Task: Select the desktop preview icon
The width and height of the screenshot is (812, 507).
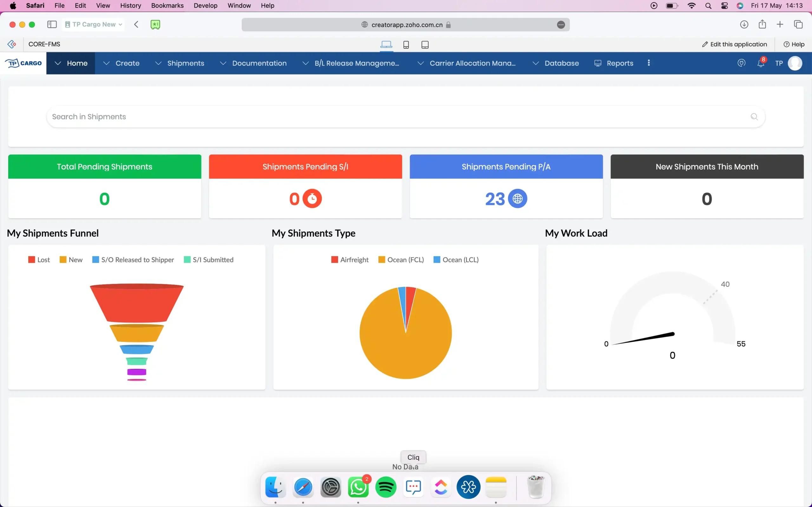Action: 386,44
